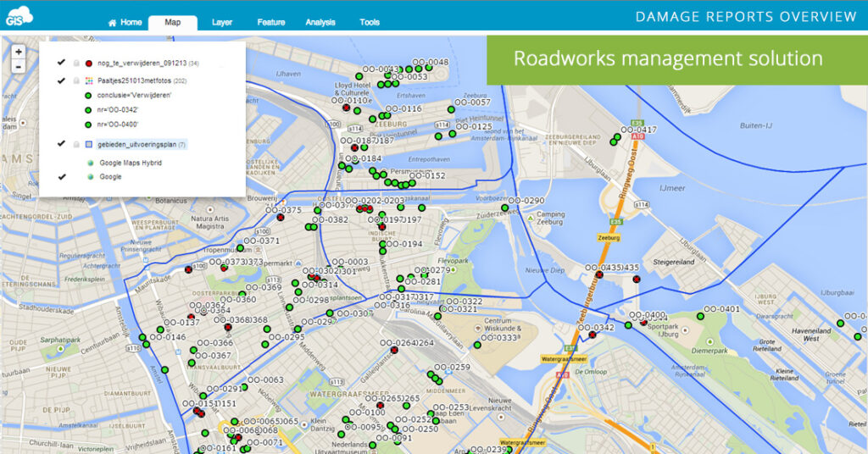This screenshot has width=868, height=454.
Task: Click multicolor grid symbol of Paaltjes251013metfotos
Action: pyautogui.click(x=88, y=80)
